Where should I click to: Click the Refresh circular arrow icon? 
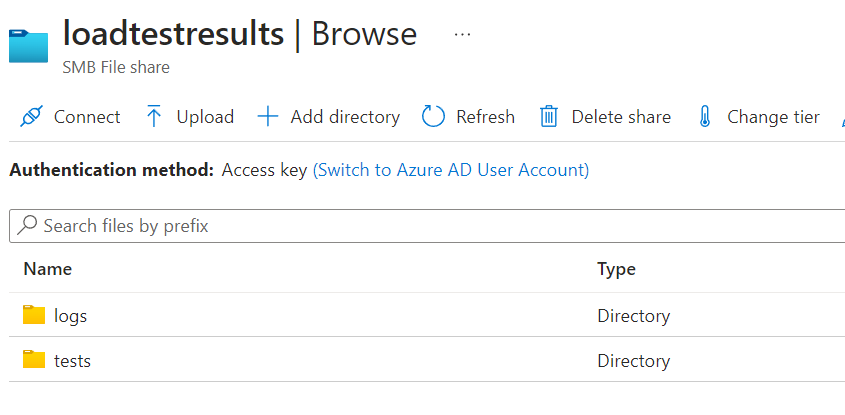[433, 117]
